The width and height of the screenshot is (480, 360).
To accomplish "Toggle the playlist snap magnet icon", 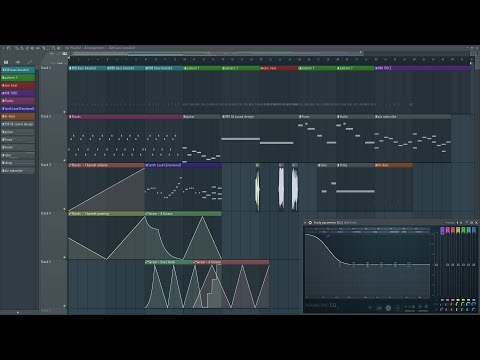I will point(9,48).
